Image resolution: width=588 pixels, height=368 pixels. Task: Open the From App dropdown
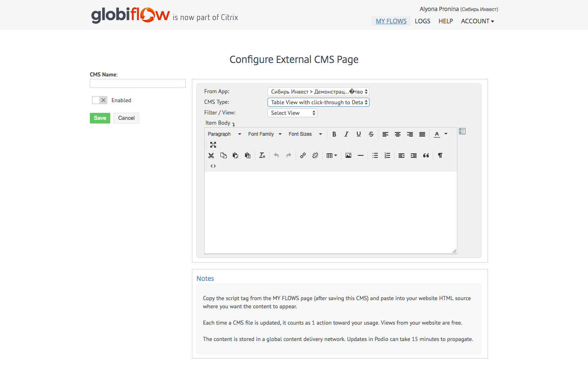point(318,92)
